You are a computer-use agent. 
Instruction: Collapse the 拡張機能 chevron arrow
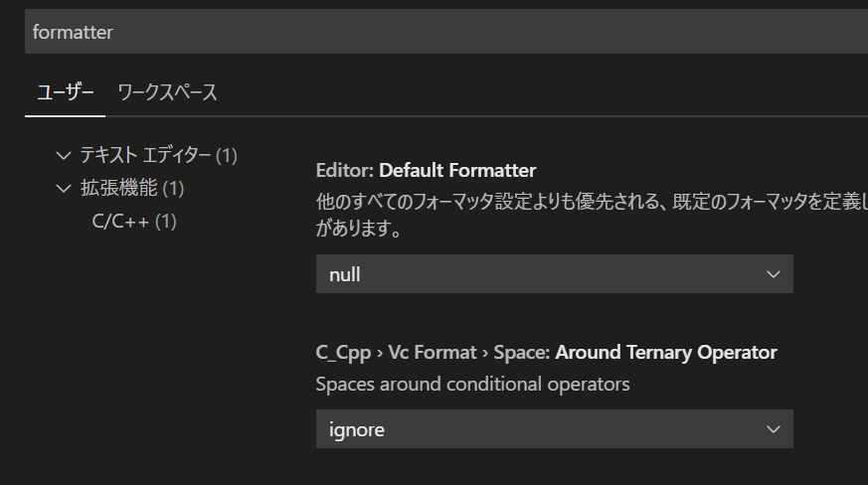(65, 188)
